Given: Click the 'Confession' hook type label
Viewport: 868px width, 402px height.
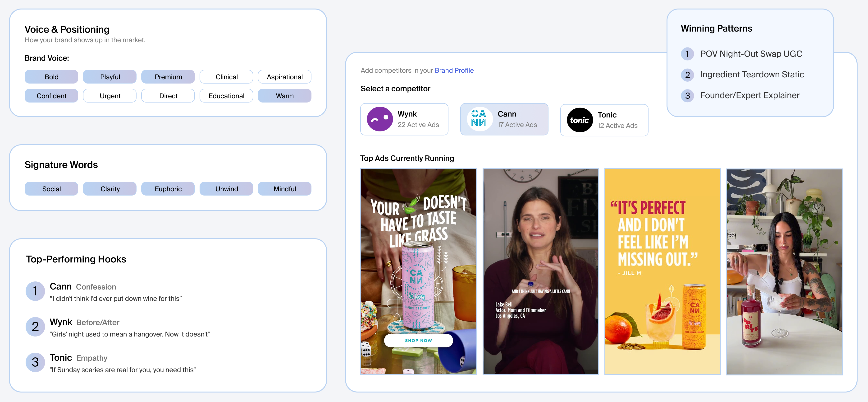Looking at the screenshot, I should coord(96,287).
